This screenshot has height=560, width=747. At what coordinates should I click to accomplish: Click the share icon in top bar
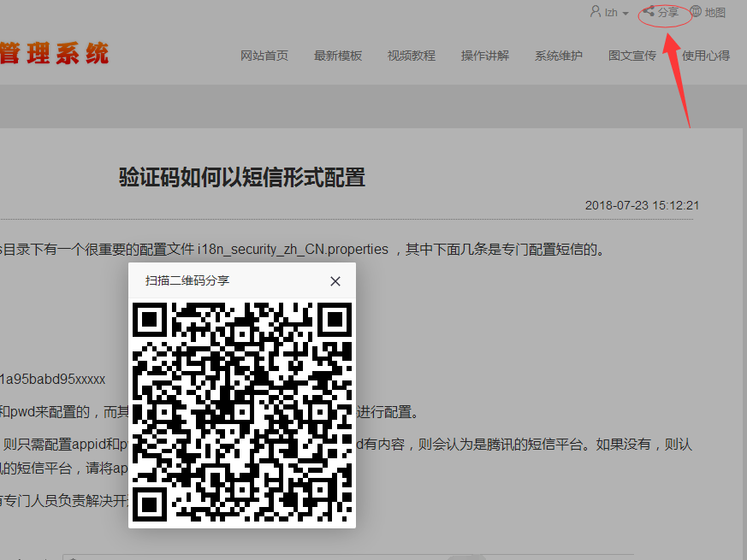[649, 11]
